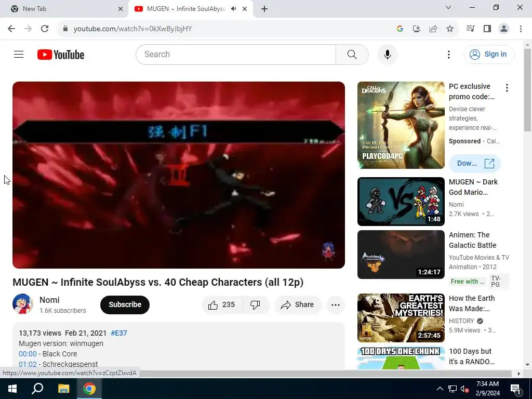Toggle Chrome side panel
This screenshot has width=532, height=399.
487,29
